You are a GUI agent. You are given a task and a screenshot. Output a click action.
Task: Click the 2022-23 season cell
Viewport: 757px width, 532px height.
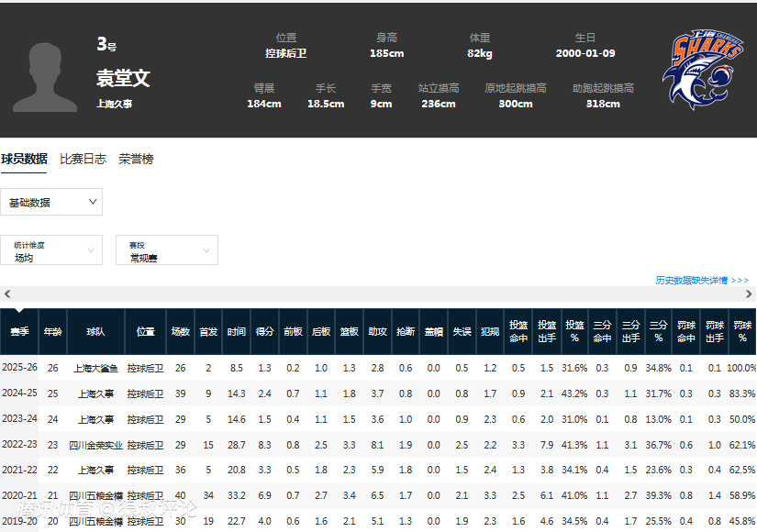[x=19, y=444]
